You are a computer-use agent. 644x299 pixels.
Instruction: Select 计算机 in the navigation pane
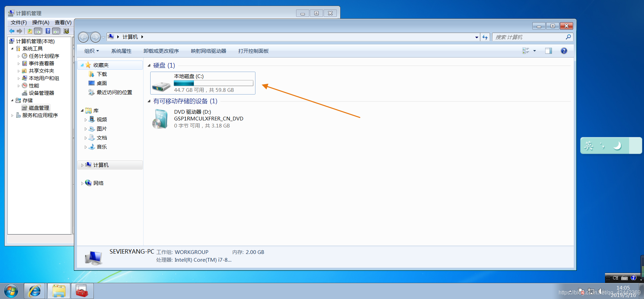[101, 165]
